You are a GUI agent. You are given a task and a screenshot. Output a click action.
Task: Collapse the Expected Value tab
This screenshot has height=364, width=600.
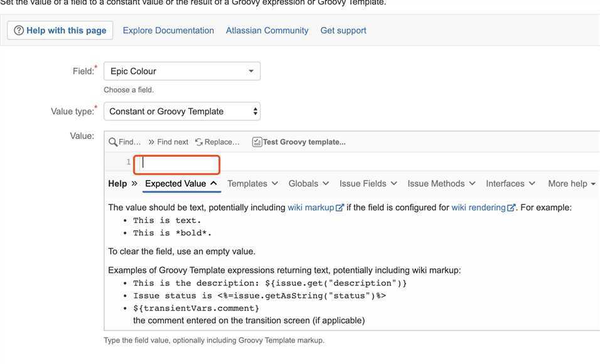pyautogui.click(x=181, y=184)
